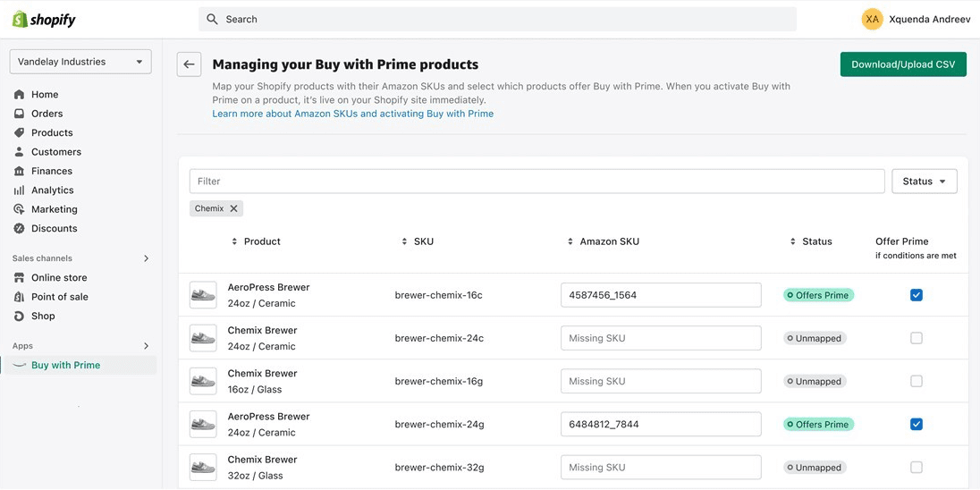Click into the Filter text field
This screenshot has height=490, width=980.
coord(536,182)
